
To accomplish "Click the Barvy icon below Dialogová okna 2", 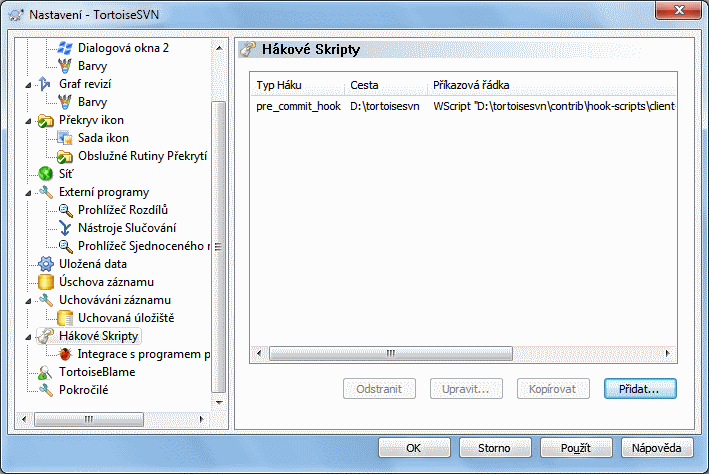I will click(x=65, y=66).
